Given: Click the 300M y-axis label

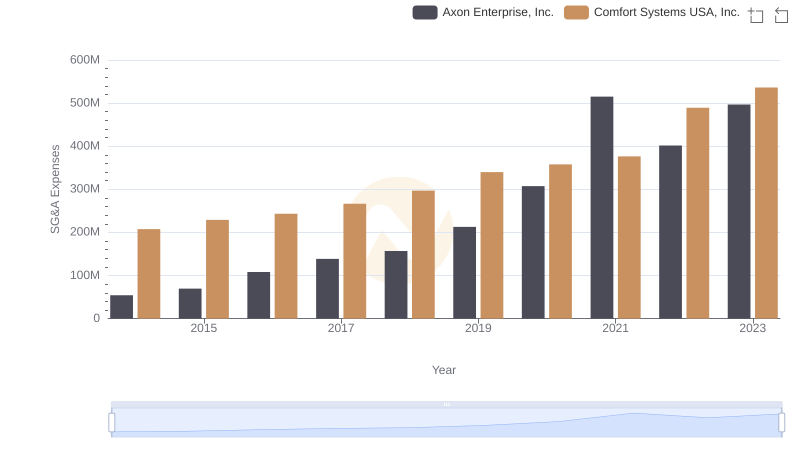Looking at the screenshot, I should tap(85, 189).
